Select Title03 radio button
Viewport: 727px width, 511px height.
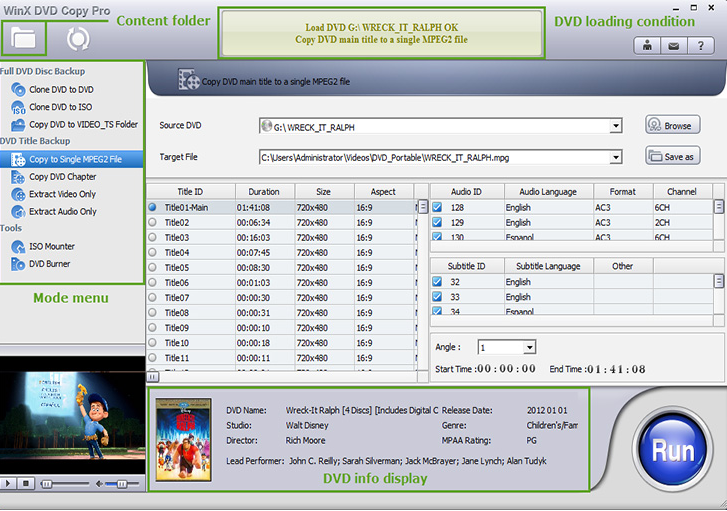tap(152, 237)
